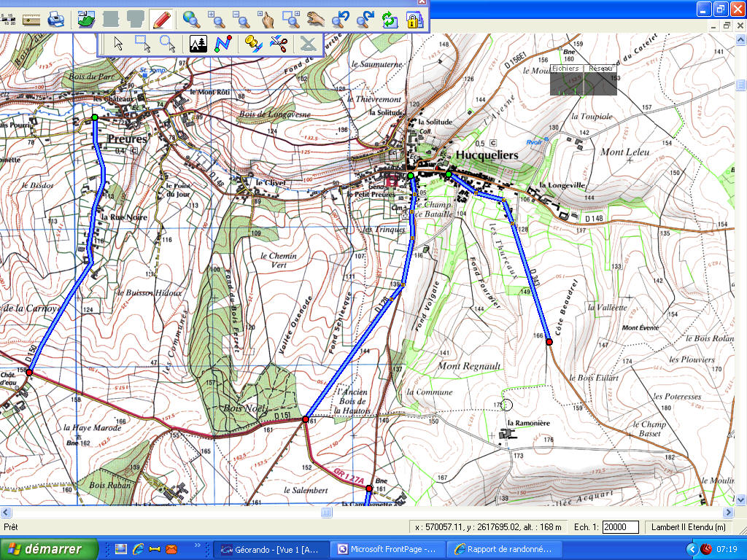Click scroll right arrow at bottom
Image resolution: width=747 pixels, height=560 pixels.
click(x=729, y=513)
